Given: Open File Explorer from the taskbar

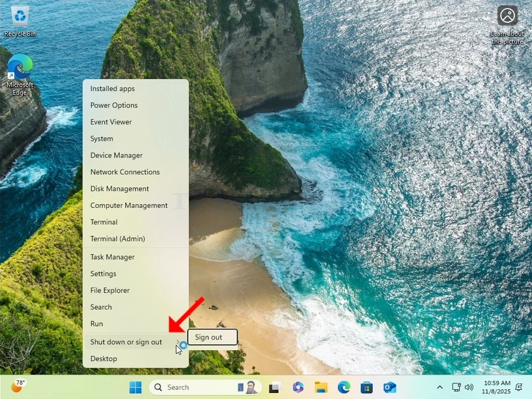Looking at the screenshot, I should (x=321, y=387).
